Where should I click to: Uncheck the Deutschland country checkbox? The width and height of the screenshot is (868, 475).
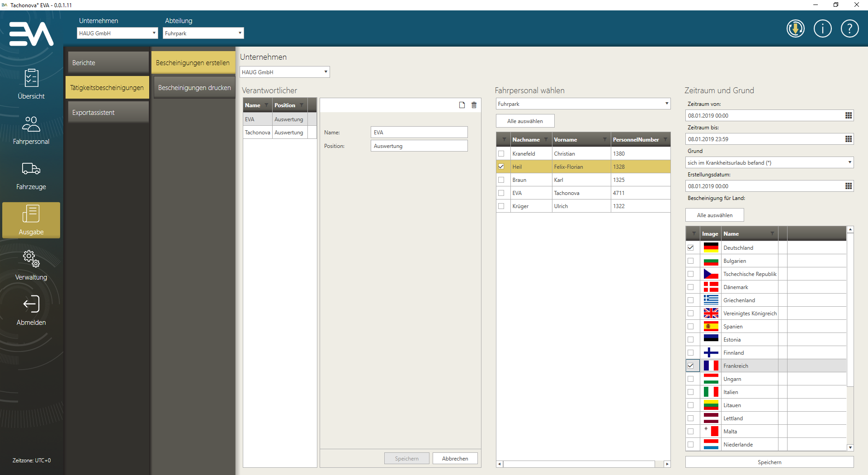(690, 248)
